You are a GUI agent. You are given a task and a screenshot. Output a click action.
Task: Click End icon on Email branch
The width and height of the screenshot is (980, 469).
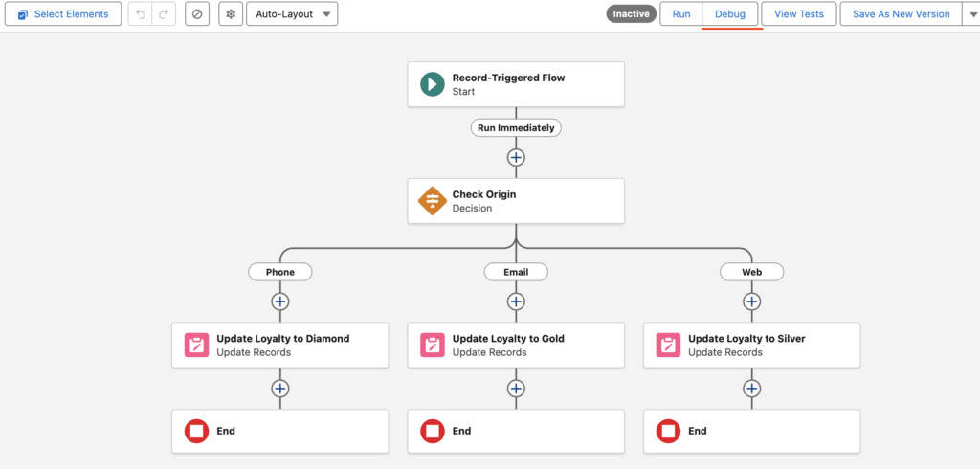pyautogui.click(x=432, y=432)
